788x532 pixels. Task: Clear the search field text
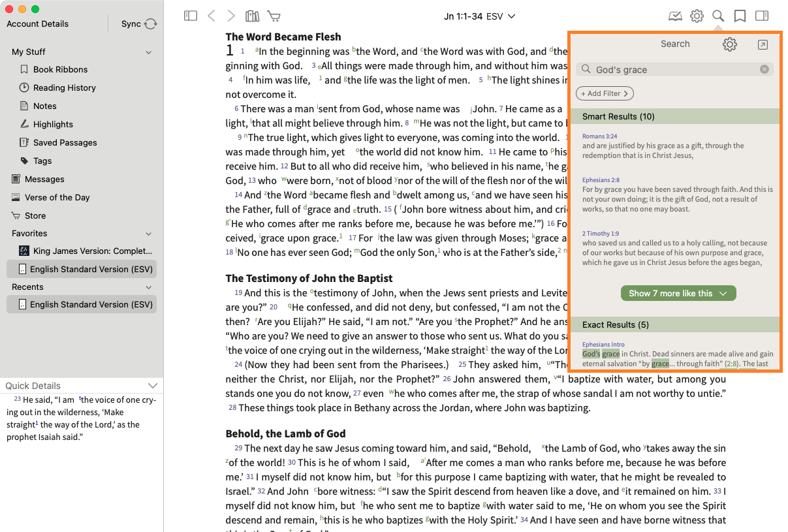point(764,70)
